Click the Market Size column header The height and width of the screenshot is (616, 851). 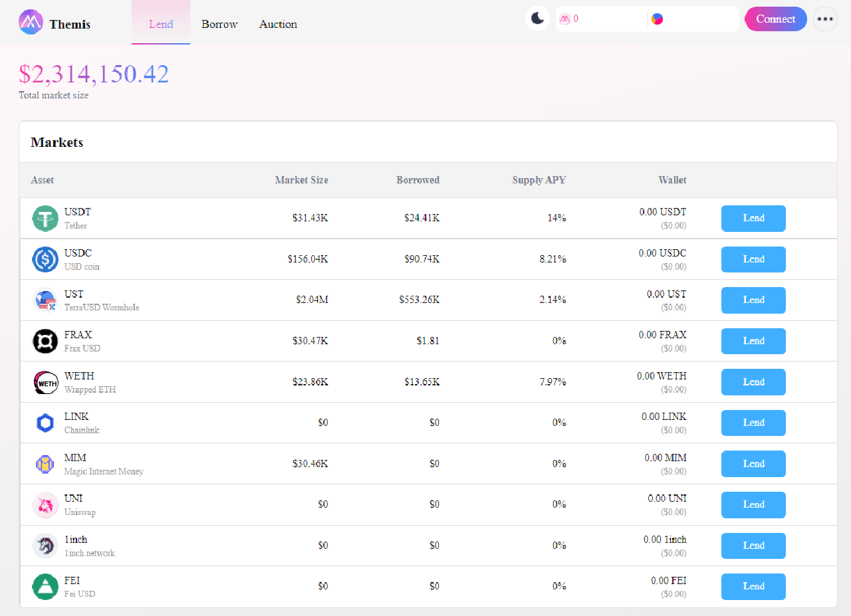coord(301,180)
